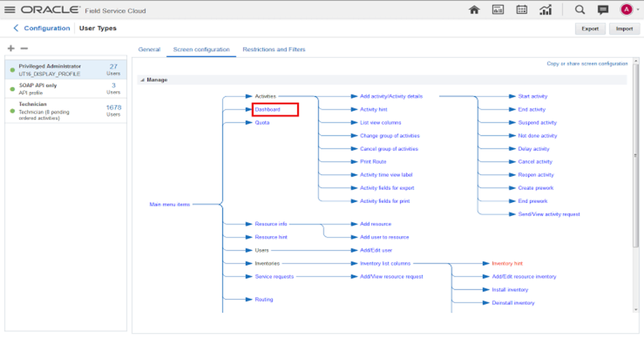Open the user avatar menu

[x=626, y=10]
